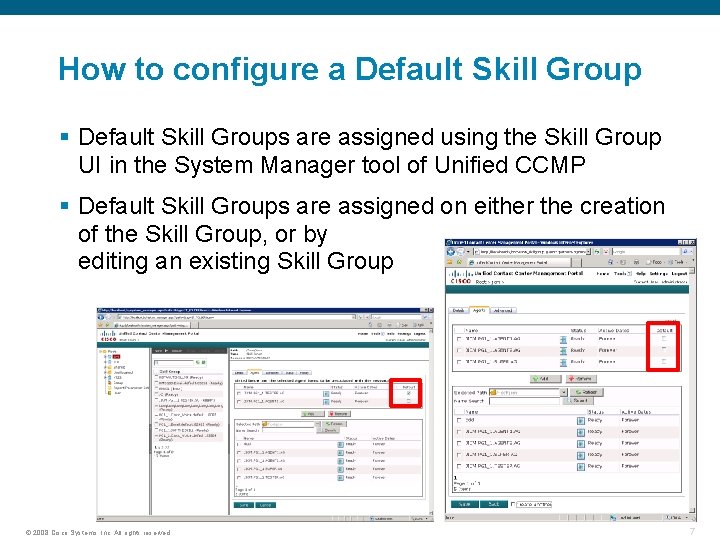Click the Refresh button beside Selected Path, right window
720x540 pixels.
(x=587, y=392)
